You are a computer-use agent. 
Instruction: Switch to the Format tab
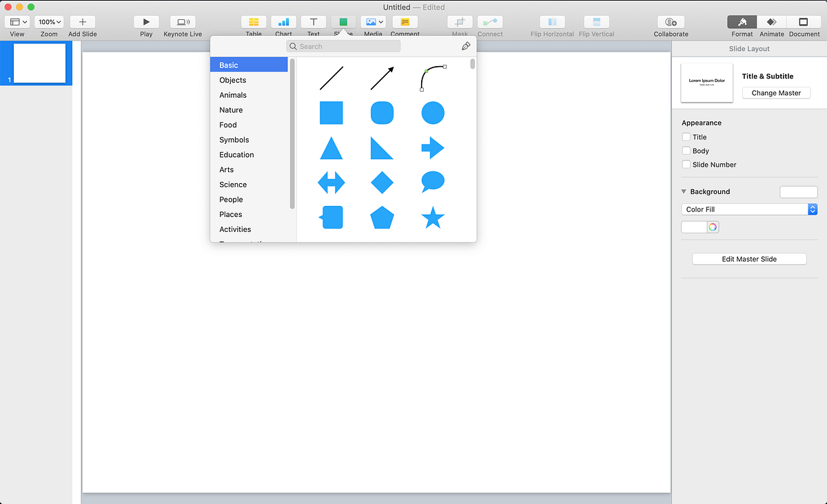coord(742,22)
